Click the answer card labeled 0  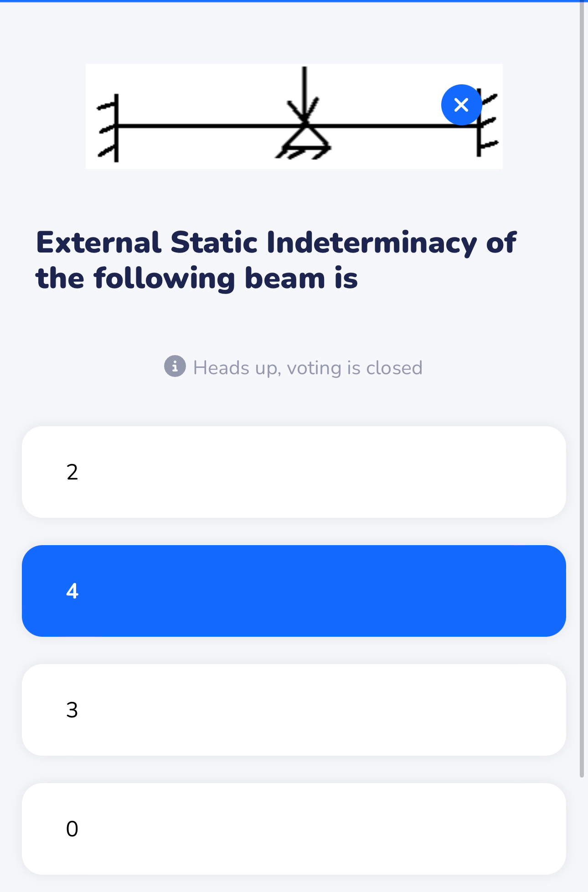[294, 830]
